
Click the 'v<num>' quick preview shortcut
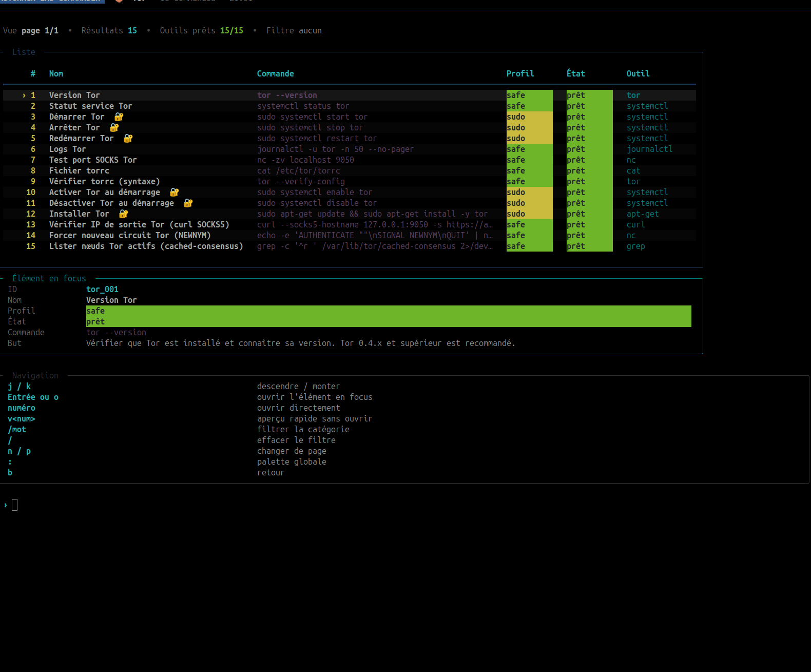point(22,418)
